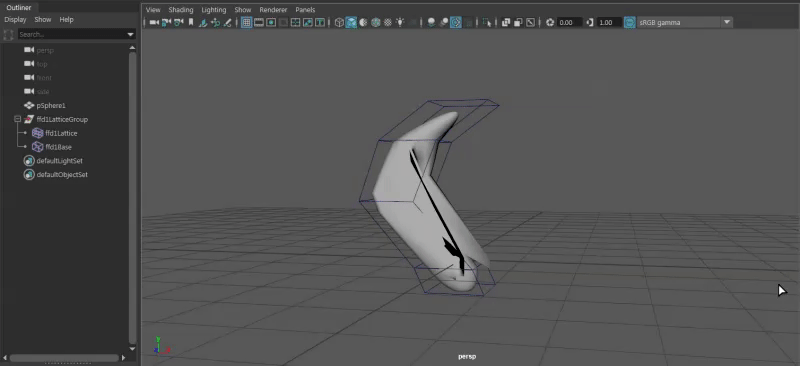Image resolution: width=800 pixels, height=366 pixels.
Task: Open the View menu in the panel
Action: [153, 10]
